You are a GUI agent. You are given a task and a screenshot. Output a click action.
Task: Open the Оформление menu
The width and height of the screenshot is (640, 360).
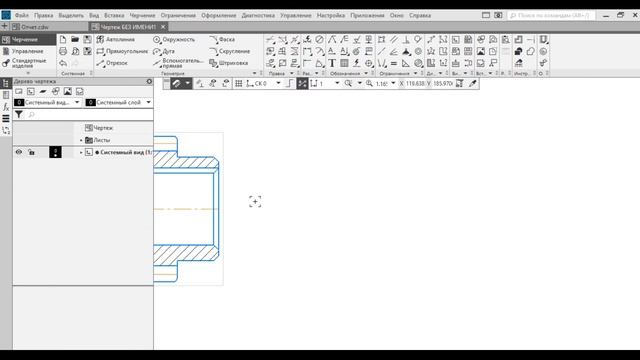coord(218,16)
